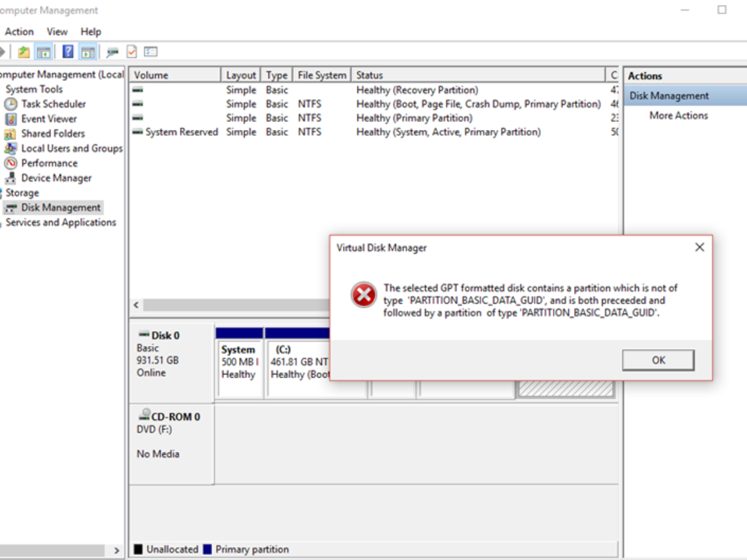Click the CD-ROM 0 disc icon
Image resolution: width=747 pixels, height=560 pixels.
pyautogui.click(x=144, y=416)
